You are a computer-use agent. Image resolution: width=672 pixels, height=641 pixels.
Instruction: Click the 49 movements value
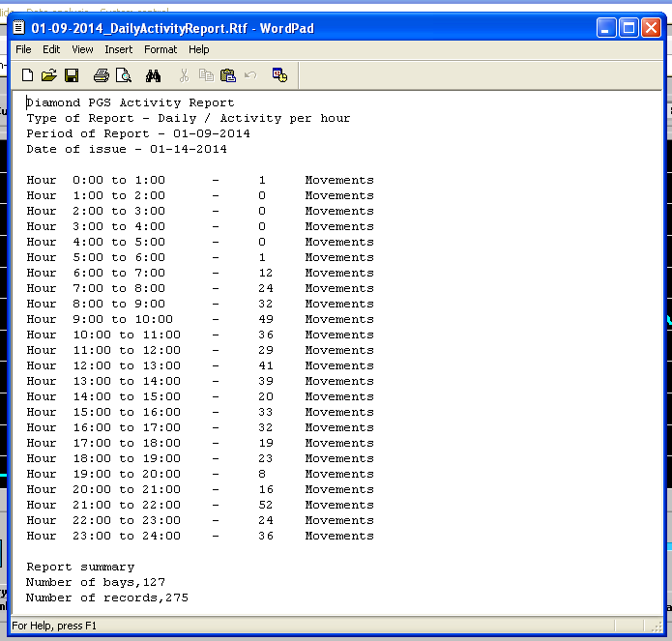click(266, 319)
